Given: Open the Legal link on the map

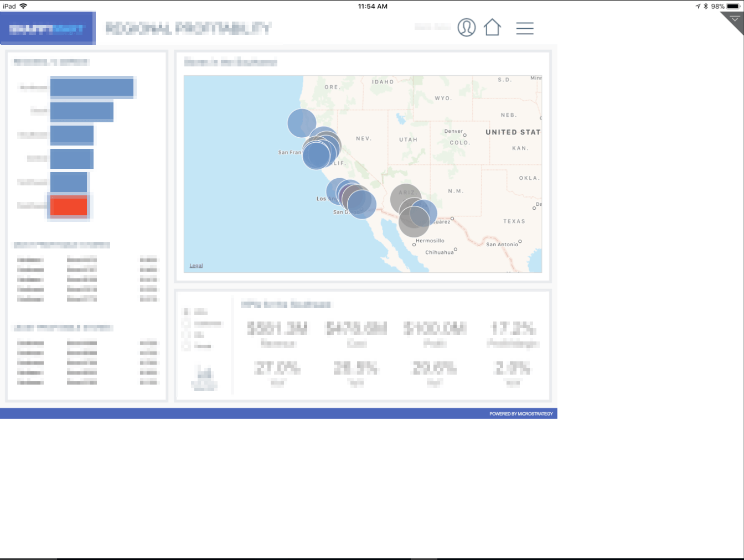Looking at the screenshot, I should 196,266.
